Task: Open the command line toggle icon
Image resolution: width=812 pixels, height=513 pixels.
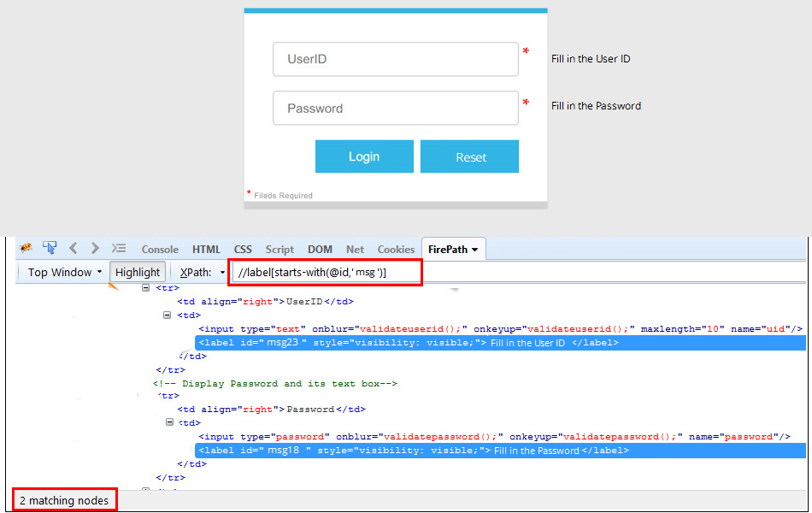Action: (119, 248)
